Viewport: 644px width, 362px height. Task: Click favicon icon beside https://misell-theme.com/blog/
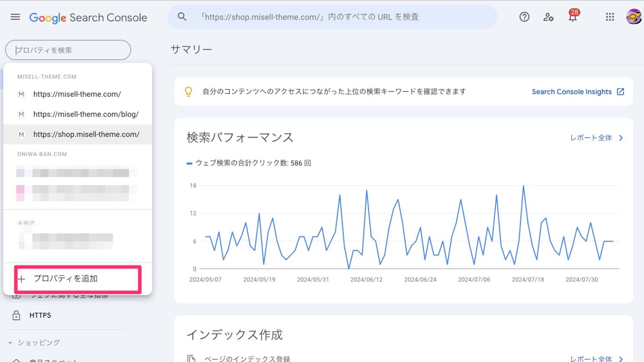point(21,114)
